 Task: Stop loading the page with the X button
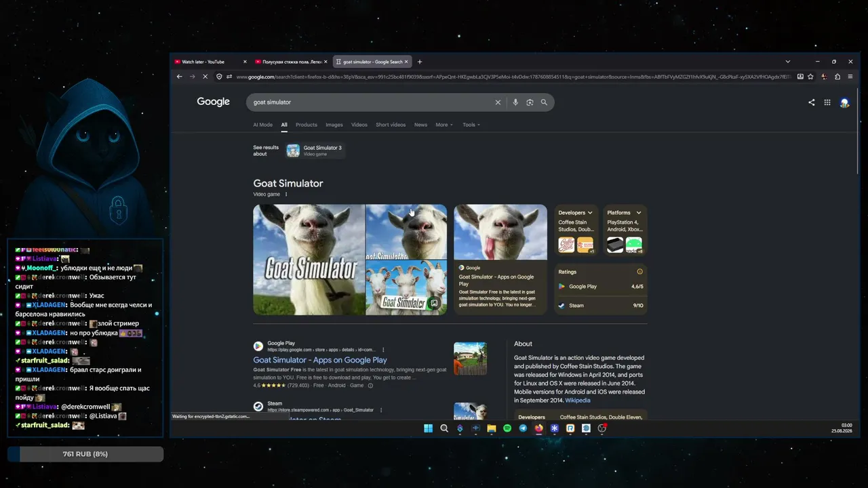pyautogui.click(x=205, y=77)
